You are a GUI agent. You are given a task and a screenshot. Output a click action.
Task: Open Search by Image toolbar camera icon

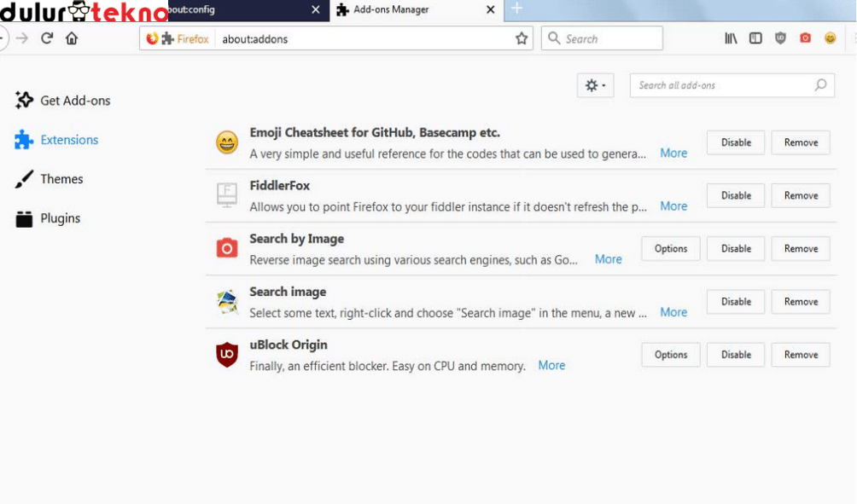805,38
